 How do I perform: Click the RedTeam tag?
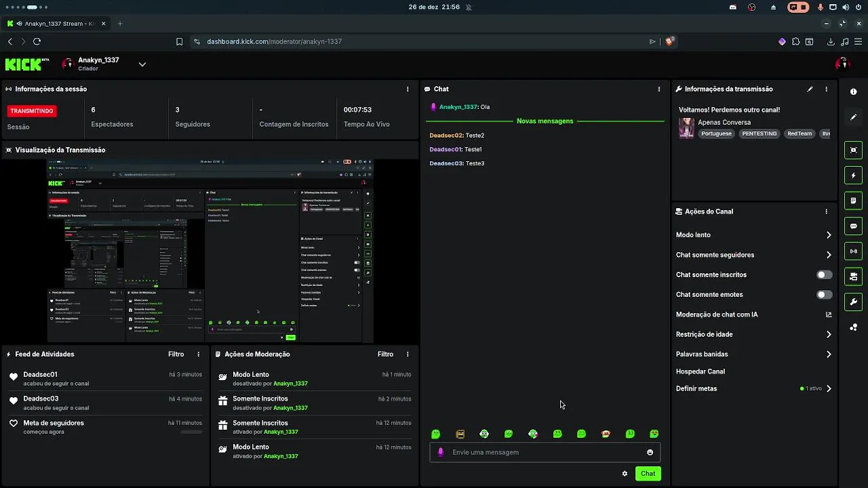800,134
